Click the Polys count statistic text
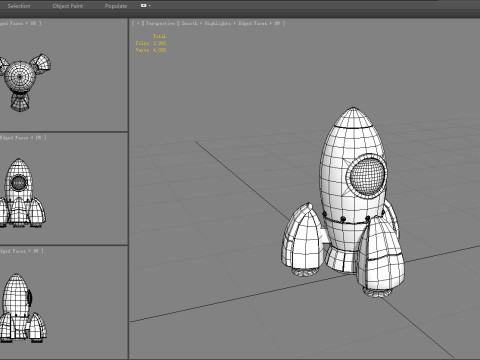 [x=151, y=43]
